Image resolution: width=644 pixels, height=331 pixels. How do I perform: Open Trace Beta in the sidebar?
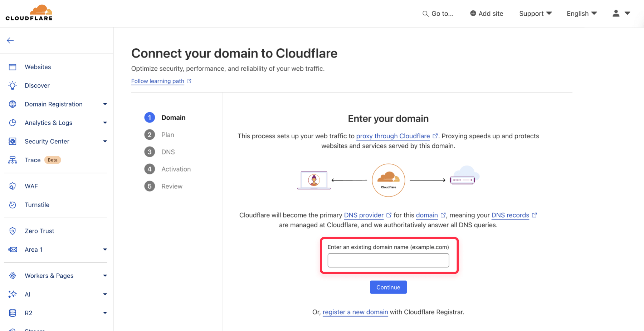[x=43, y=160]
